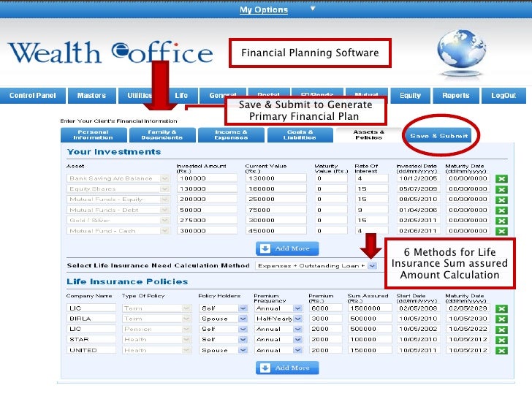Viewport: 532px width, 399px height.
Task: Open the Equity Shares asset dropdown
Action: (164, 189)
